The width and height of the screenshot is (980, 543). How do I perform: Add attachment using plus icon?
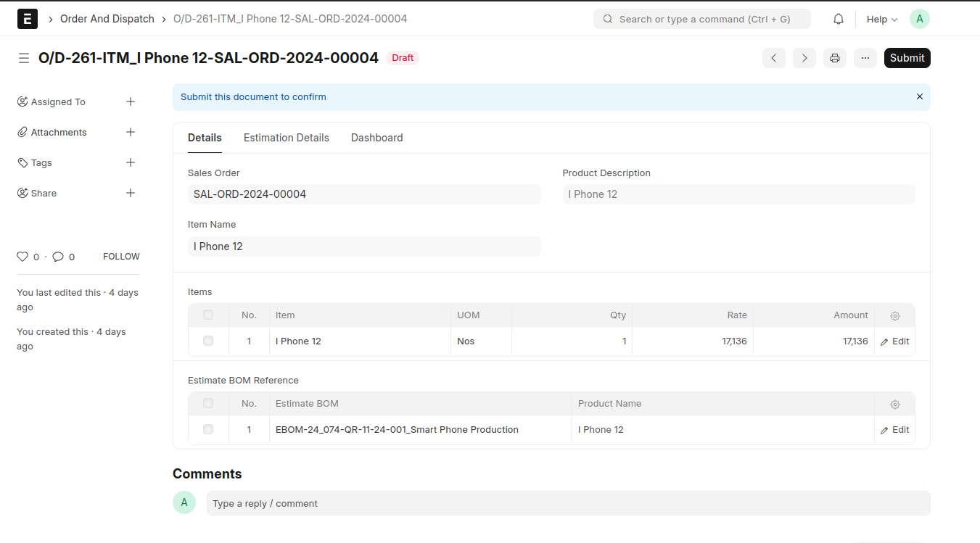click(x=131, y=133)
